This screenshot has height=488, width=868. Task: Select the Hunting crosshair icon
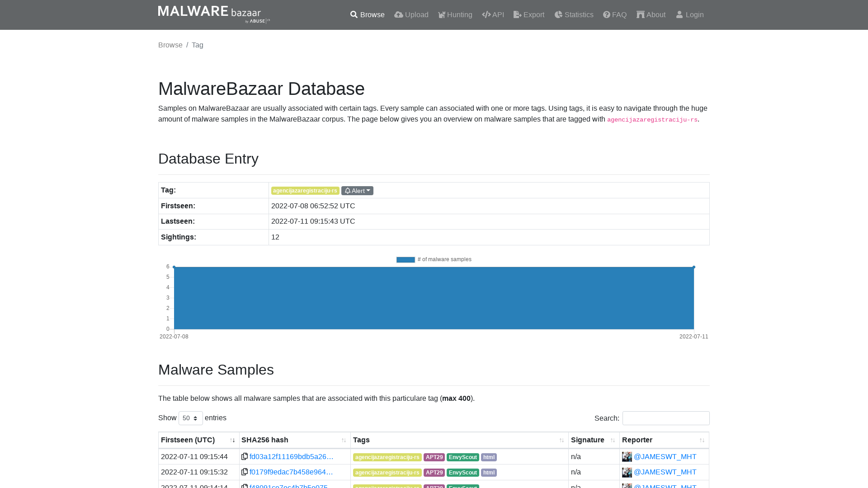[x=441, y=14]
